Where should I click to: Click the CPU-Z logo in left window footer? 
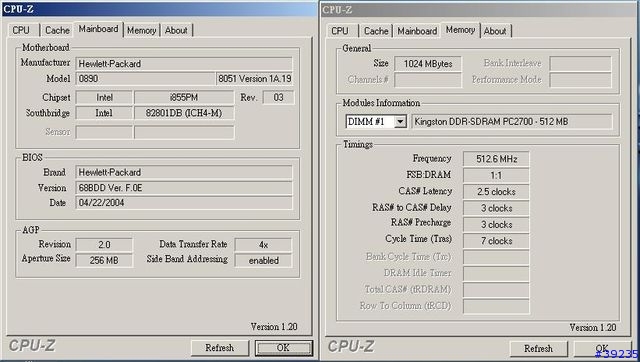pyautogui.click(x=32, y=346)
